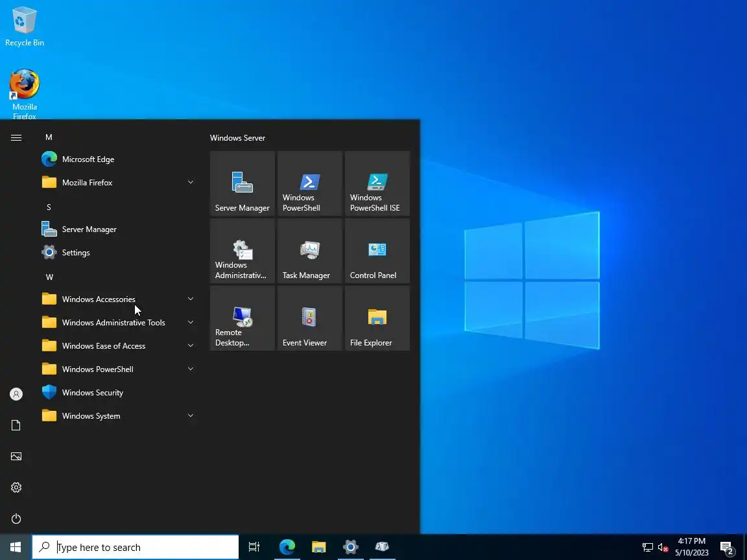Open the Control Panel tile

377,251
